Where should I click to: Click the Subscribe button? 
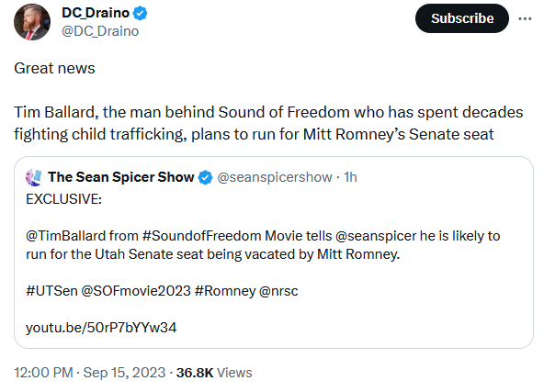462,18
